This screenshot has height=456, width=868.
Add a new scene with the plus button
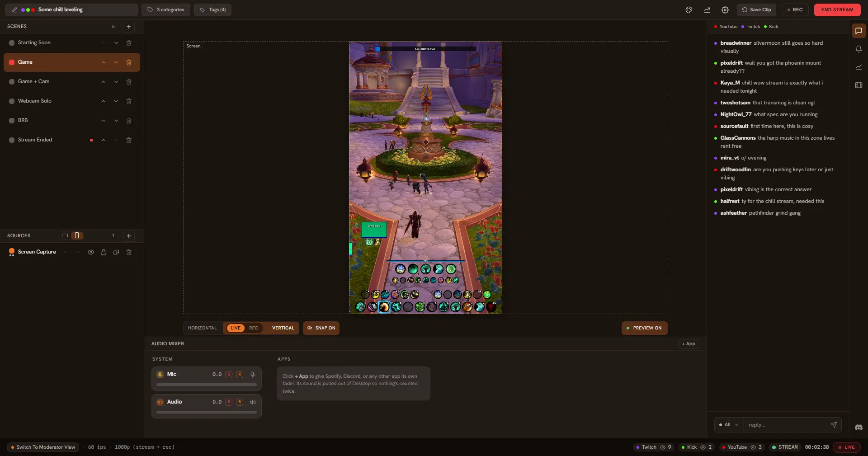click(129, 27)
